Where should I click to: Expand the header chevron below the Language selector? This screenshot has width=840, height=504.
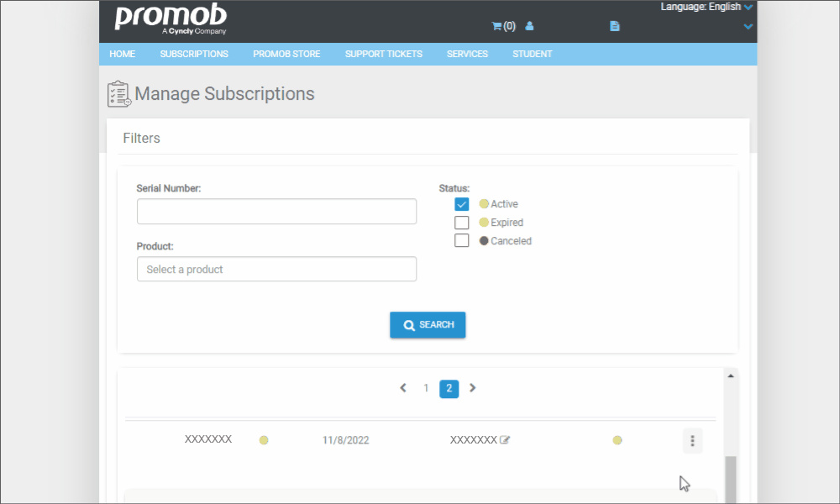(748, 26)
